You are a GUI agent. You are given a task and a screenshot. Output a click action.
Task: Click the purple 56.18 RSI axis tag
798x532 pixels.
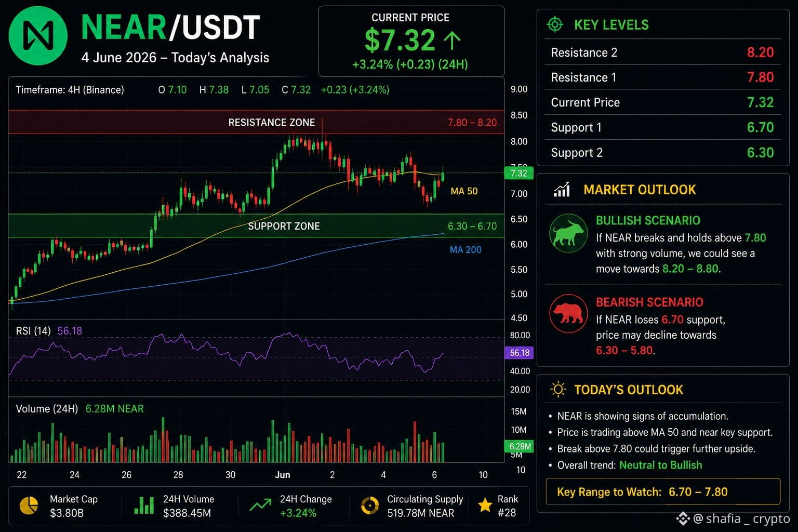tap(519, 353)
